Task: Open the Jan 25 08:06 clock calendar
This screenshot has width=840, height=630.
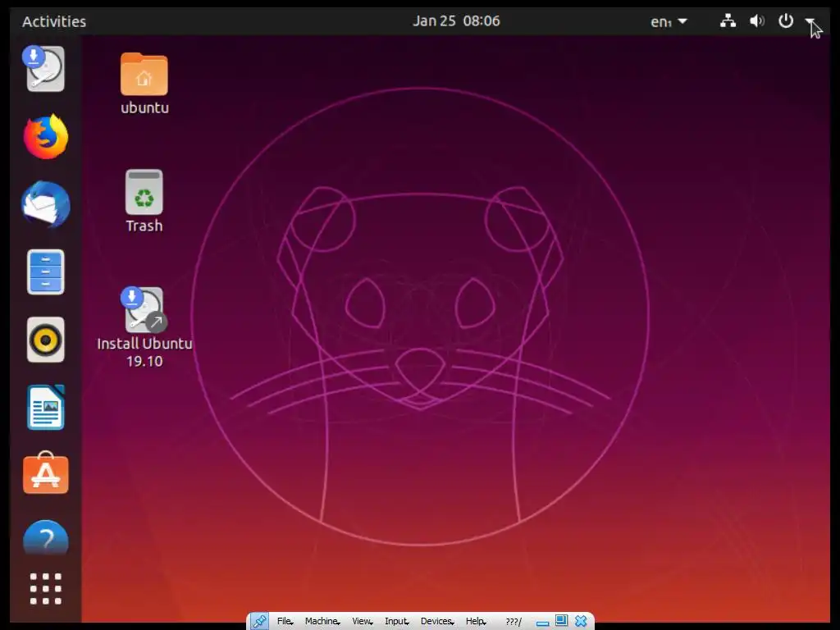Action: 456,21
